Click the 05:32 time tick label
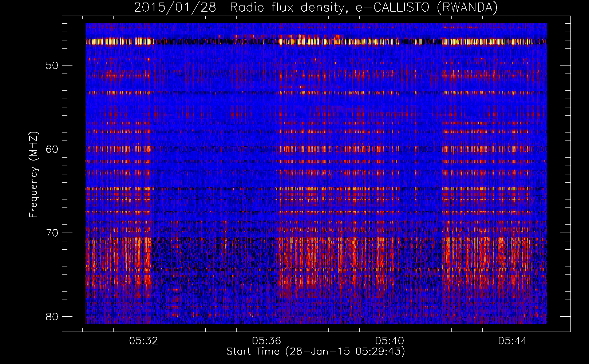The image size is (589, 364). pos(144,341)
